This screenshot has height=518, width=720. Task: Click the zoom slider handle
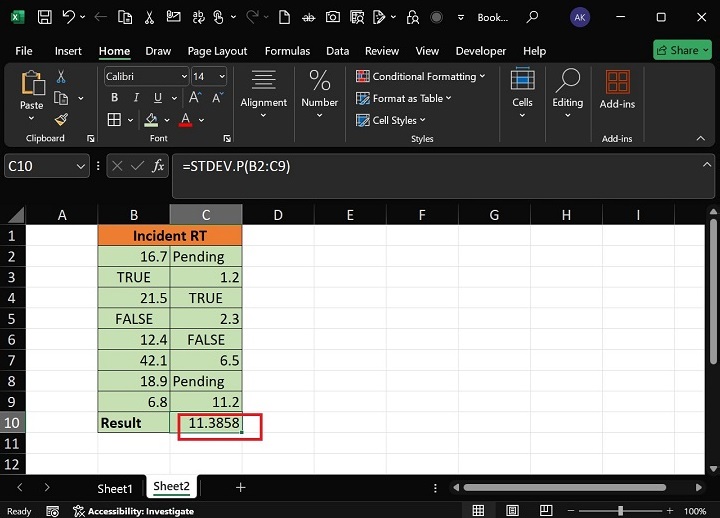(x=620, y=511)
